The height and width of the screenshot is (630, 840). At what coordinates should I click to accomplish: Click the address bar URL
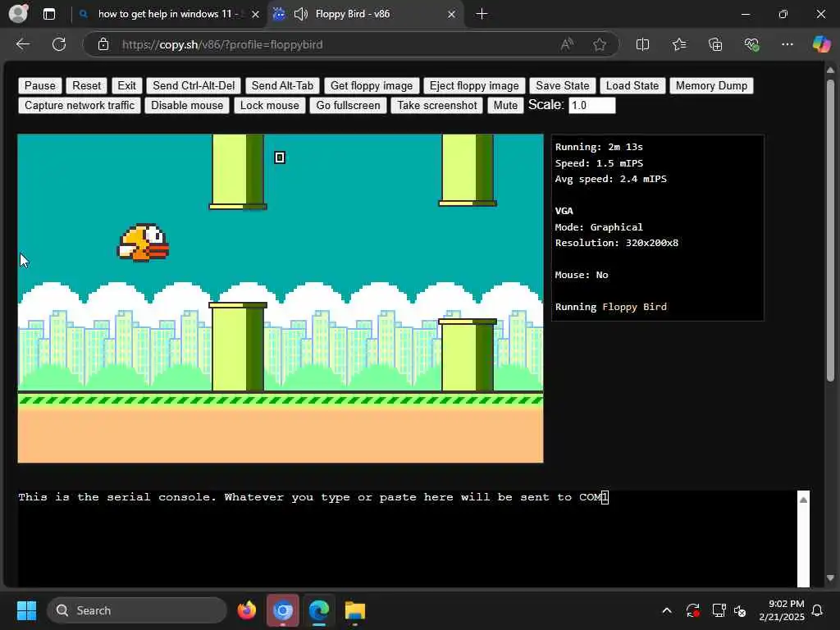[222, 44]
